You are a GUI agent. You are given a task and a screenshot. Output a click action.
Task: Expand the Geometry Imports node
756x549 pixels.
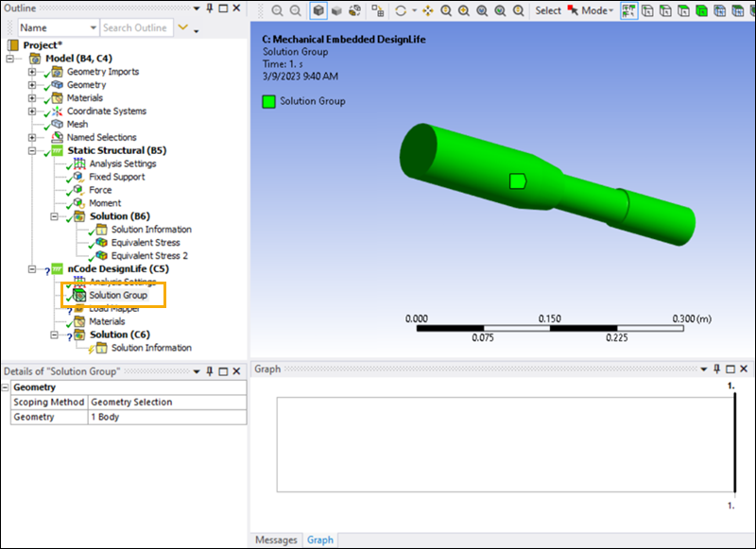[32, 72]
